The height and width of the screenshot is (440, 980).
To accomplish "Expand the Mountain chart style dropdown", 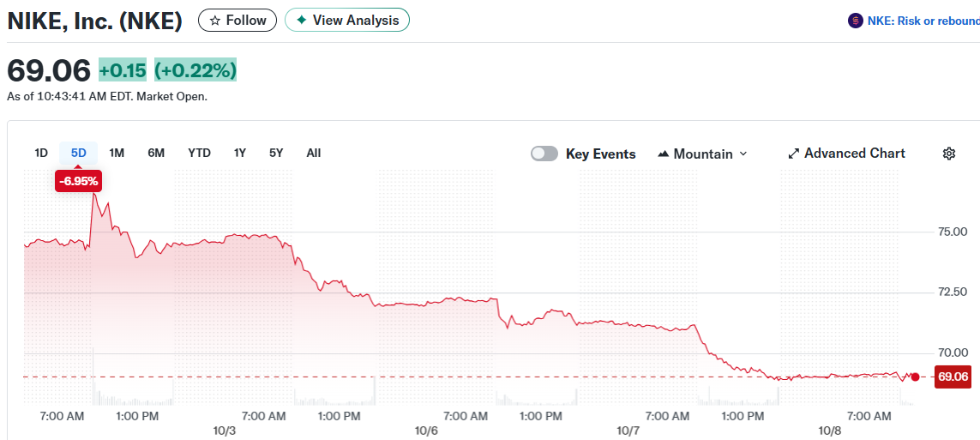I will click(702, 154).
